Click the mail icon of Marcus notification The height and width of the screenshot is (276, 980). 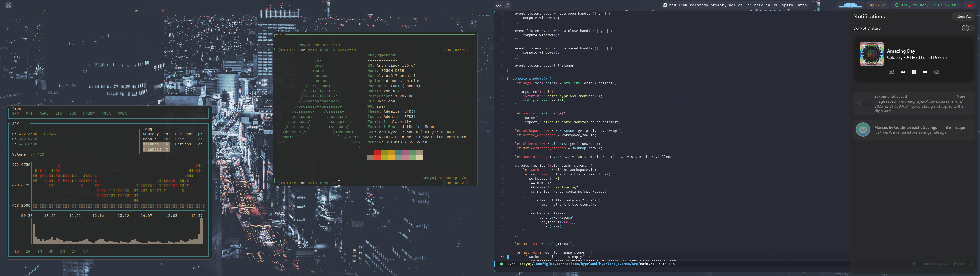tap(863, 130)
